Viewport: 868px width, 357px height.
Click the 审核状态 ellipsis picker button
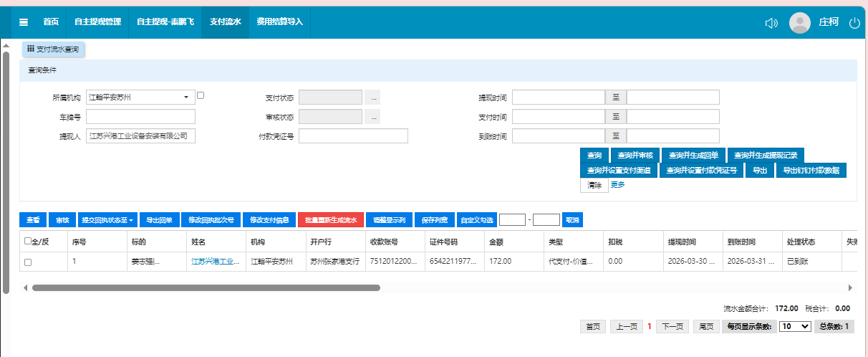tap(372, 117)
